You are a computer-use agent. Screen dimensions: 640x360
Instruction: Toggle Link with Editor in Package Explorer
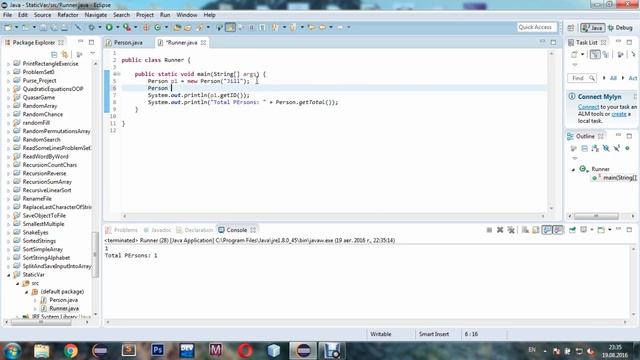[x=64, y=54]
